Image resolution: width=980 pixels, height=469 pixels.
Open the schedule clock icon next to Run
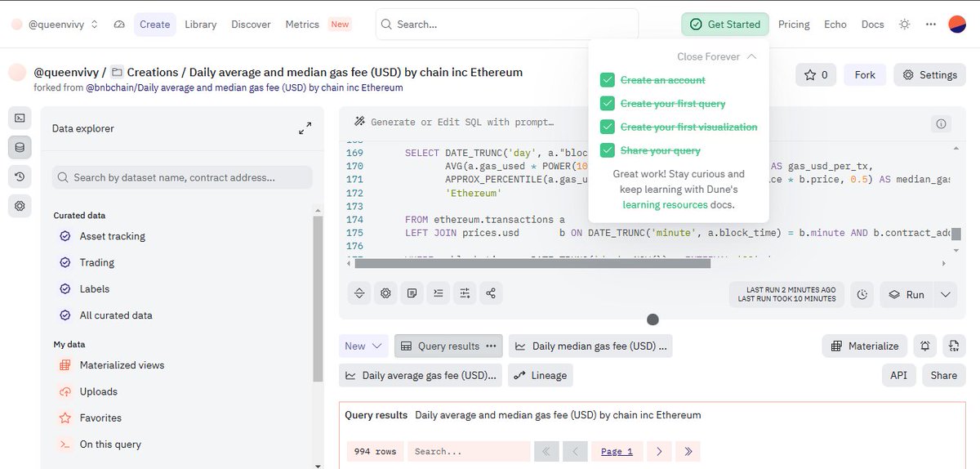click(862, 295)
